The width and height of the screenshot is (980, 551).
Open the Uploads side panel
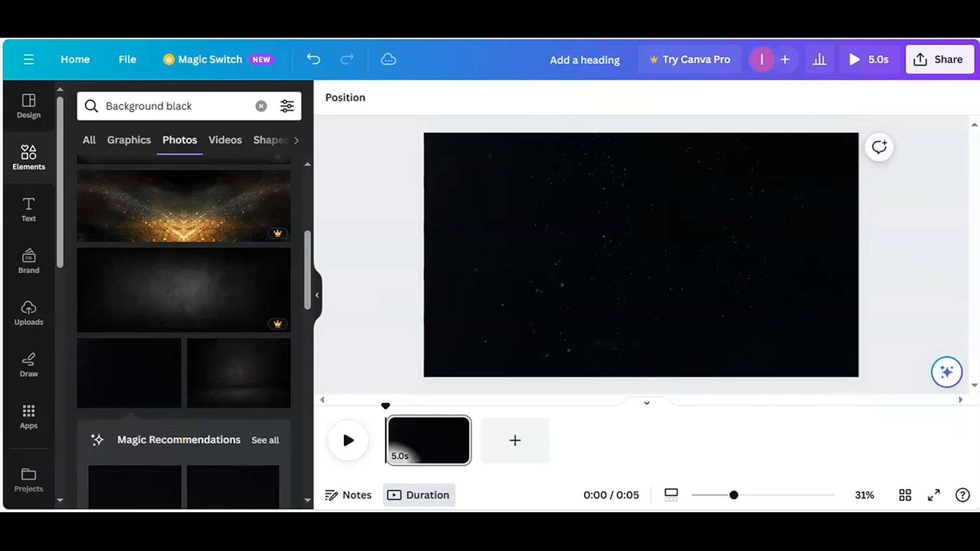point(29,313)
